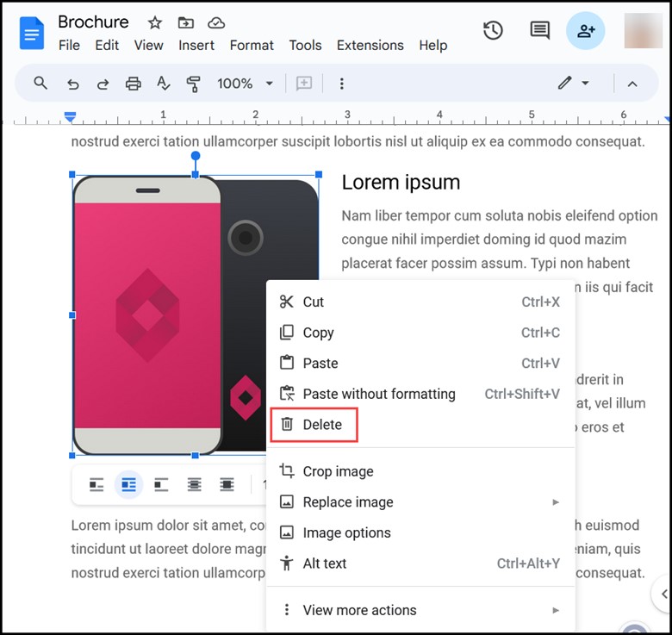Viewport: 672px width, 635px height.
Task: Choose Alt text option
Action: point(420,563)
